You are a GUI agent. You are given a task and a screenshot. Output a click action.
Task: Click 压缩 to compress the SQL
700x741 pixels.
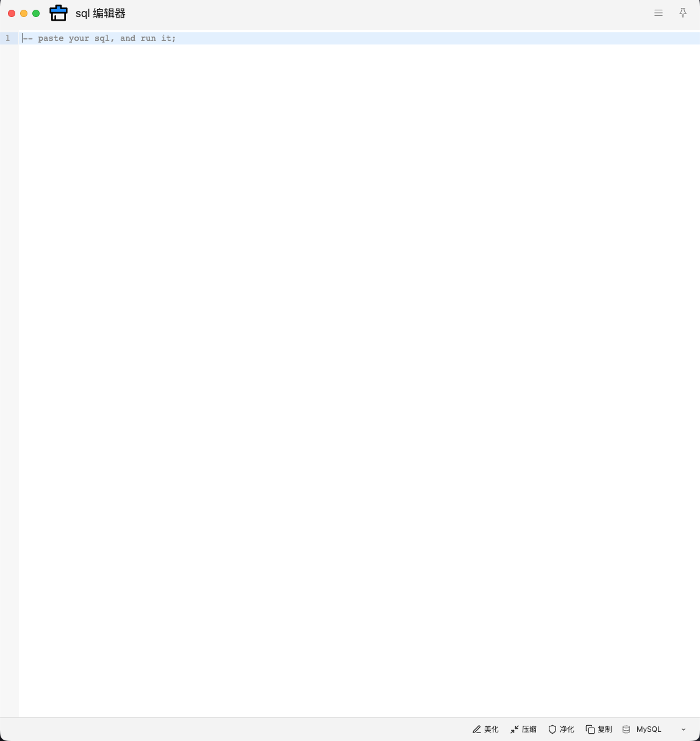point(524,729)
